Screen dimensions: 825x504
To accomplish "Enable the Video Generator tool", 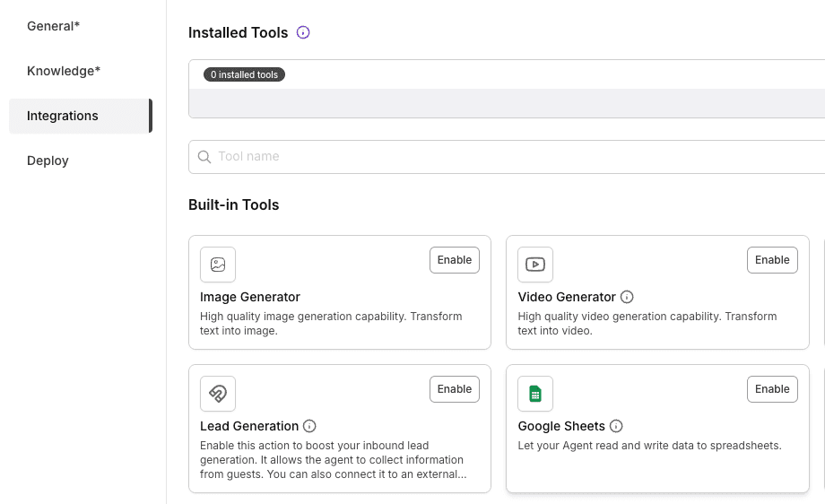I will 772,260.
